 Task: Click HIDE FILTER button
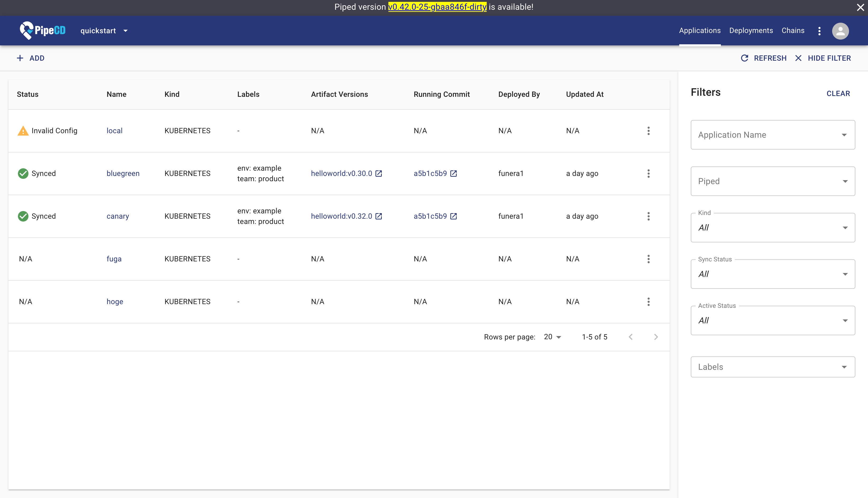823,58
